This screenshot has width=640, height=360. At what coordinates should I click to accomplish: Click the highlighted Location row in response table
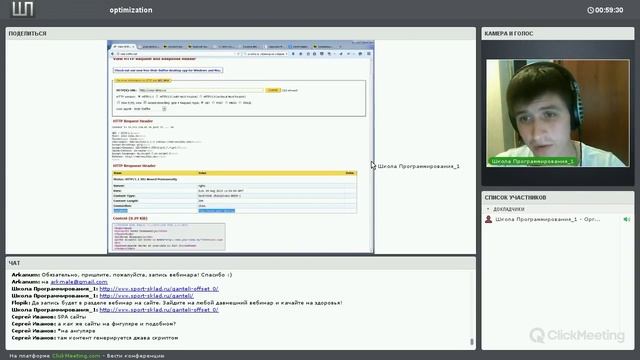tap(235, 211)
